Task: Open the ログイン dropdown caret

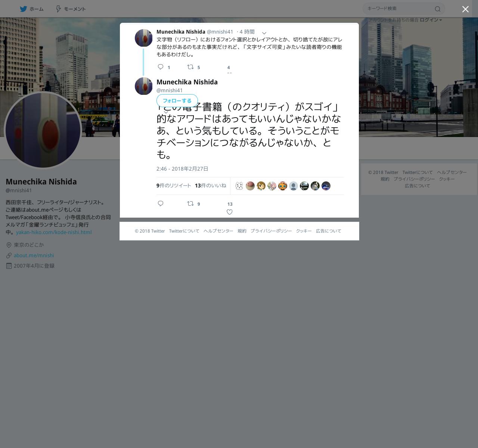Action: (441, 20)
